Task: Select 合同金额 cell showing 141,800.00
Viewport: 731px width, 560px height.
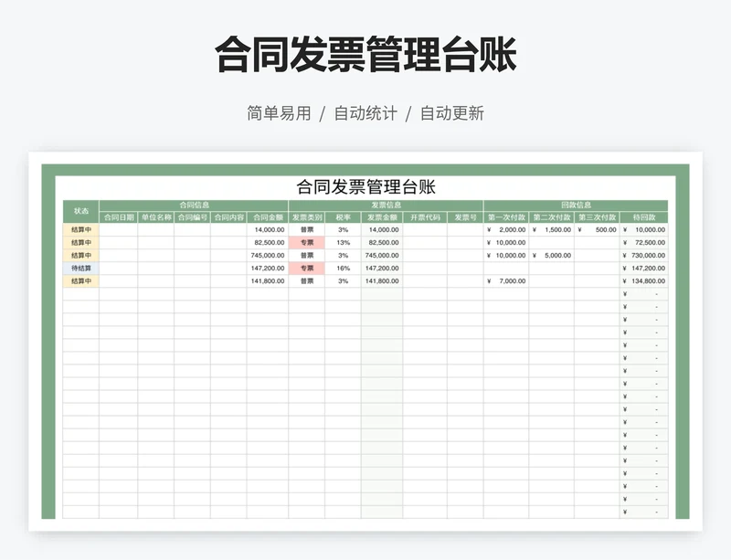Action: (268, 281)
